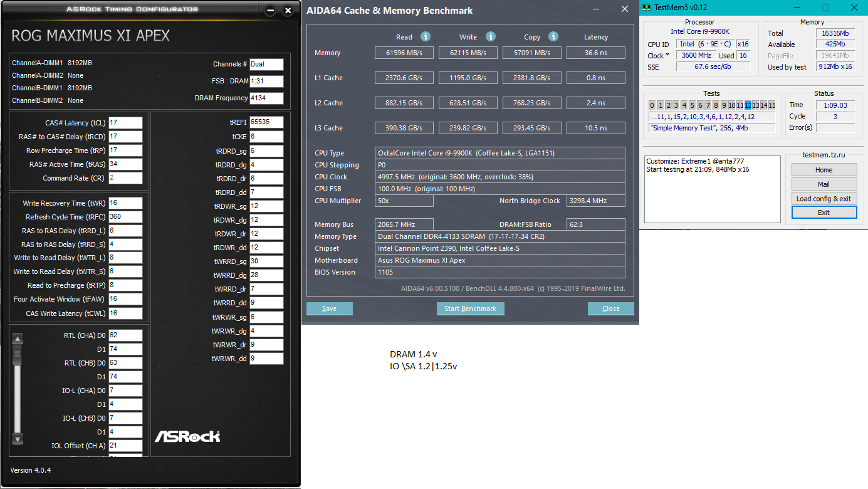
Task: Click the BIOS Version value 1105
Action: (x=500, y=272)
